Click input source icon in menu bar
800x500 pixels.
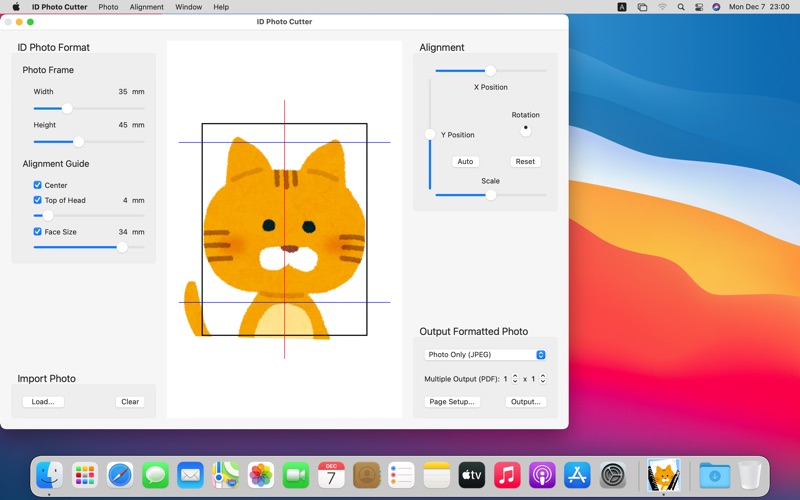622,7
